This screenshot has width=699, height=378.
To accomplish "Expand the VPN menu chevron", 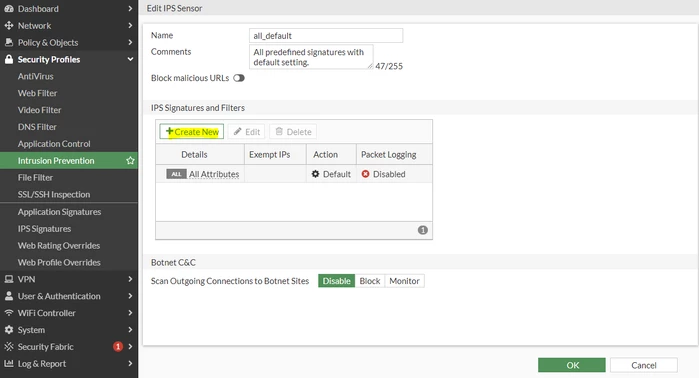I will [130, 279].
